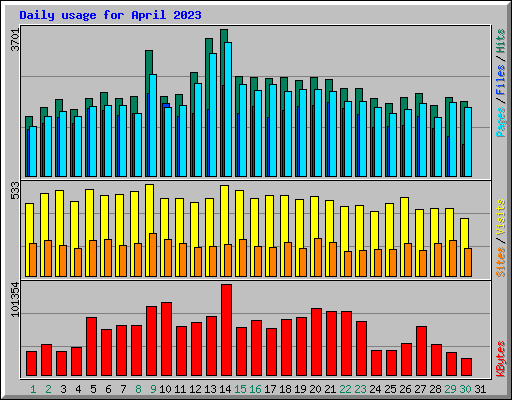Click the cyan 'Pages' legend label
Screen dimensions: 512x400
(x=501, y=122)
